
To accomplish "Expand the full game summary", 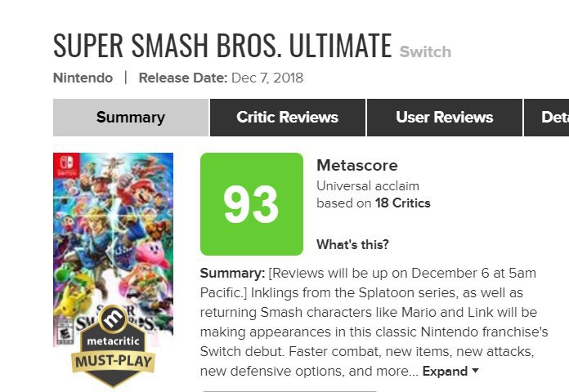I will pyautogui.click(x=445, y=372).
